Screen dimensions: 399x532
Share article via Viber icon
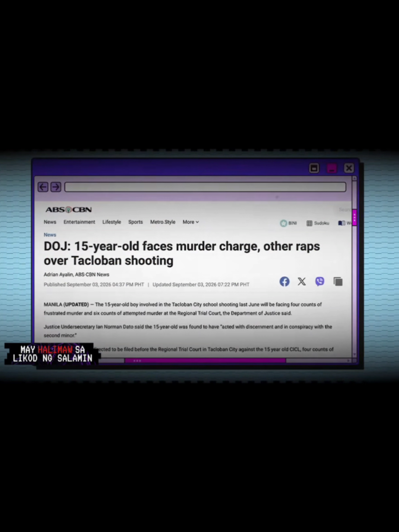(x=320, y=281)
